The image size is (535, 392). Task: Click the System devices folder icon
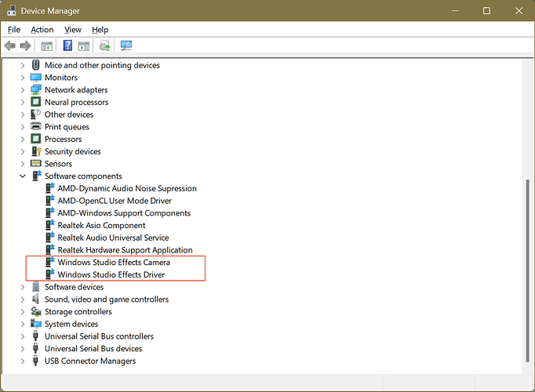point(36,324)
